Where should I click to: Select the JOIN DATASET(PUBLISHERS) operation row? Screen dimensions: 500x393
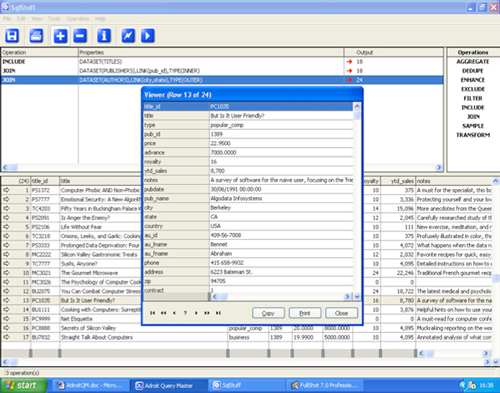[x=222, y=71]
